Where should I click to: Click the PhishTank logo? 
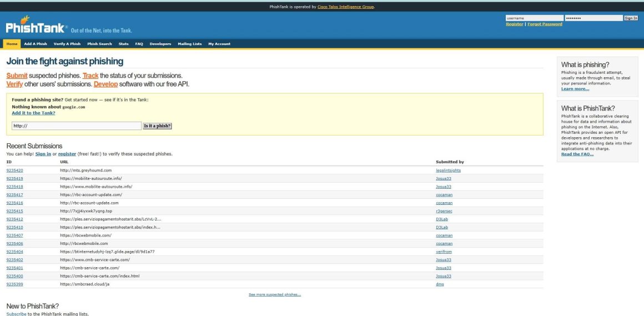[x=36, y=27]
